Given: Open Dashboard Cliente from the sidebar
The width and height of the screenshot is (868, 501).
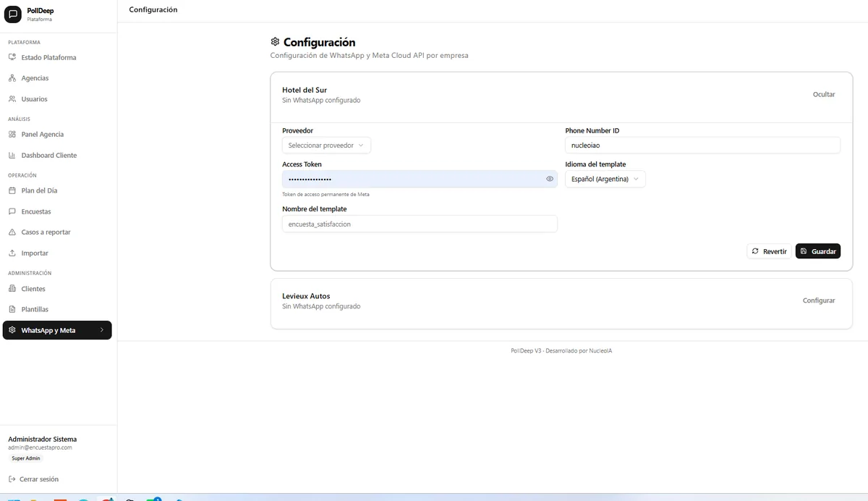Looking at the screenshot, I should pos(57,156).
